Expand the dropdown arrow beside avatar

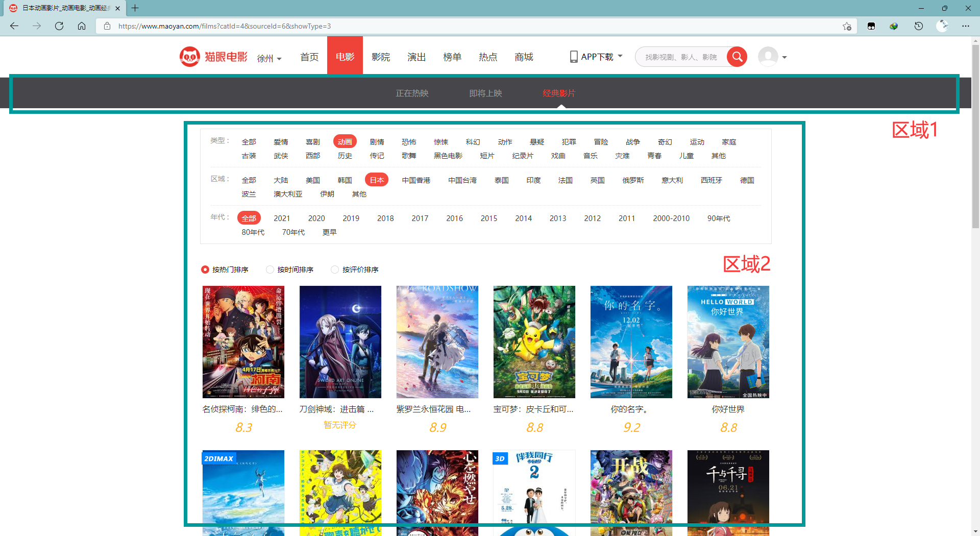click(785, 57)
